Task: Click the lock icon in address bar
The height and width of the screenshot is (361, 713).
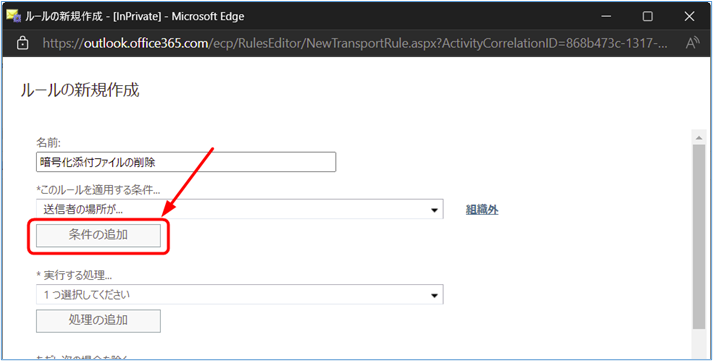Action: point(22,43)
